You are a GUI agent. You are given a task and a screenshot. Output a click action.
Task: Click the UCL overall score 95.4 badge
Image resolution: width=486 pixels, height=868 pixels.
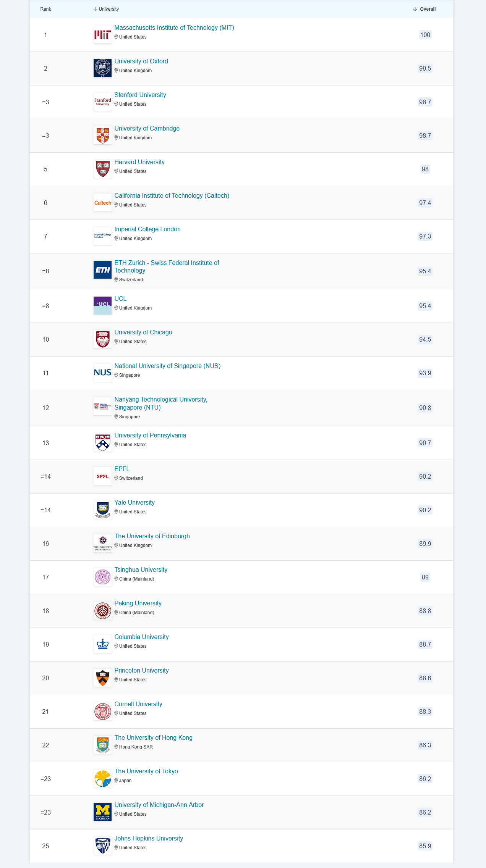coord(425,306)
